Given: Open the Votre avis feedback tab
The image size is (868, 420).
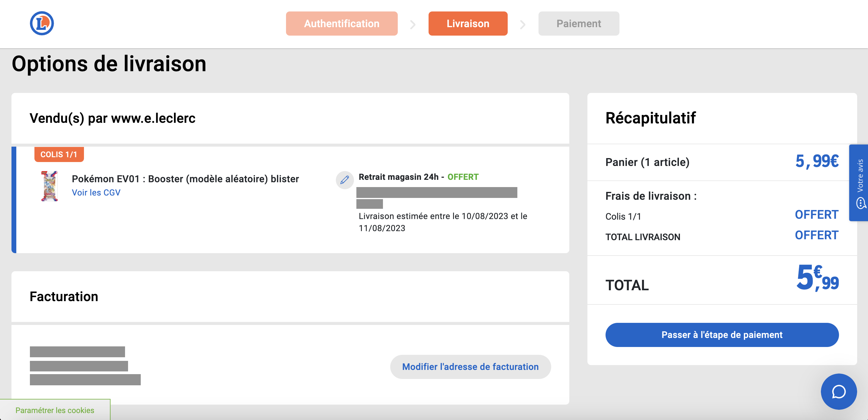Looking at the screenshot, I should (859, 183).
